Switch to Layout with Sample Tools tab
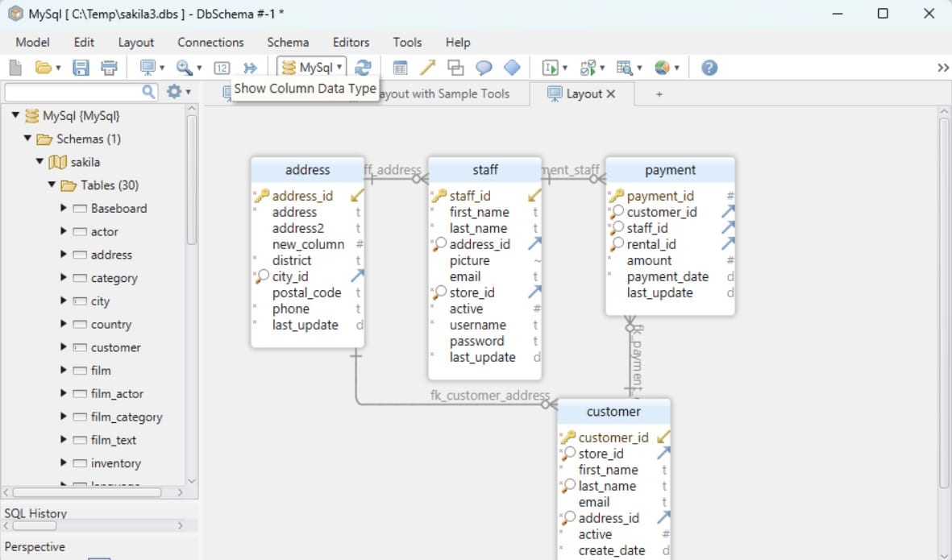 (x=446, y=94)
